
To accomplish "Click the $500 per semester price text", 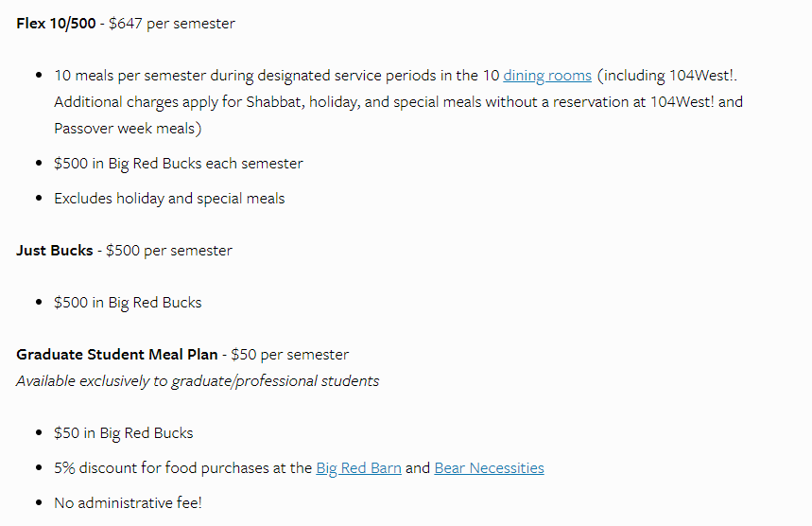I will tap(169, 251).
